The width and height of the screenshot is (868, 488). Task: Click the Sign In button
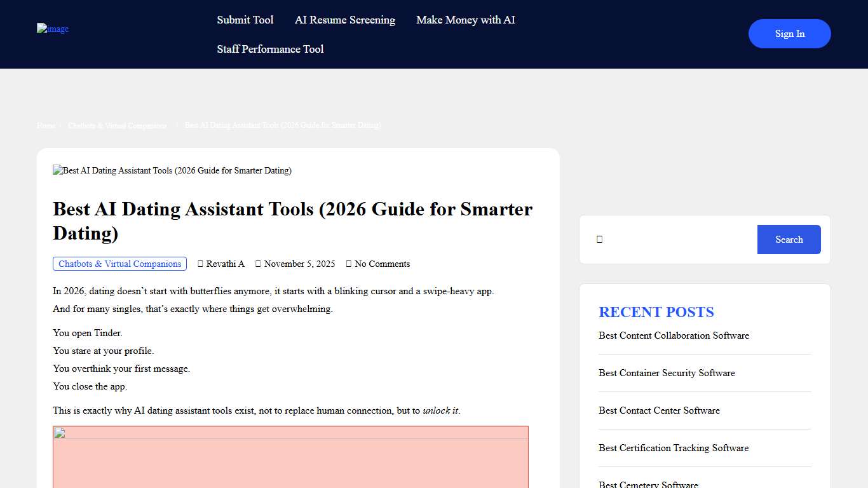(789, 33)
